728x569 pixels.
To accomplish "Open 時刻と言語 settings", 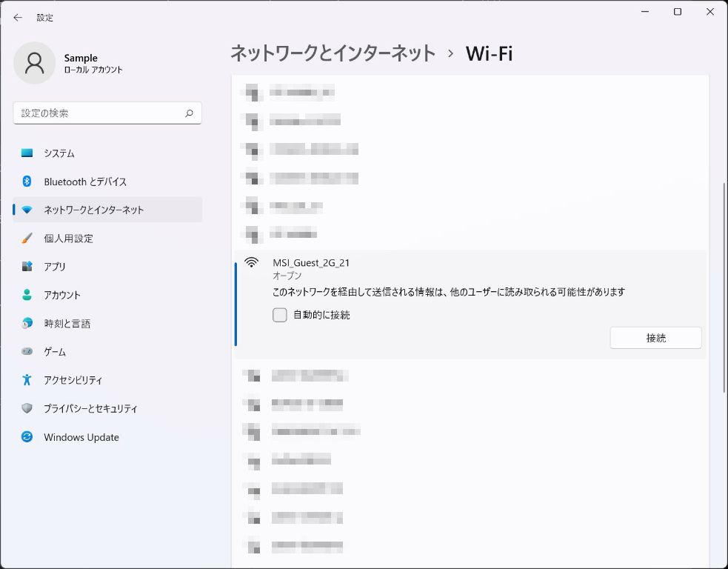I will 107,323.
